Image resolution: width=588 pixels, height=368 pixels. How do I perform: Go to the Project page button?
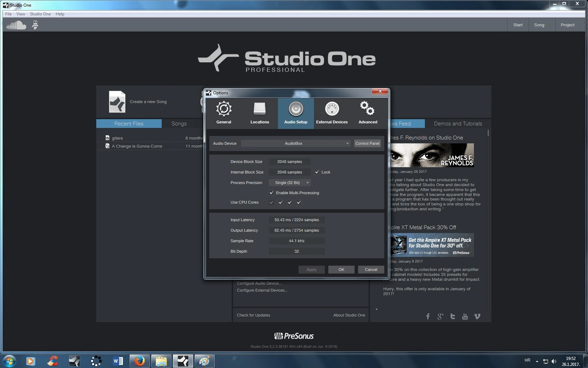(567, 25)
